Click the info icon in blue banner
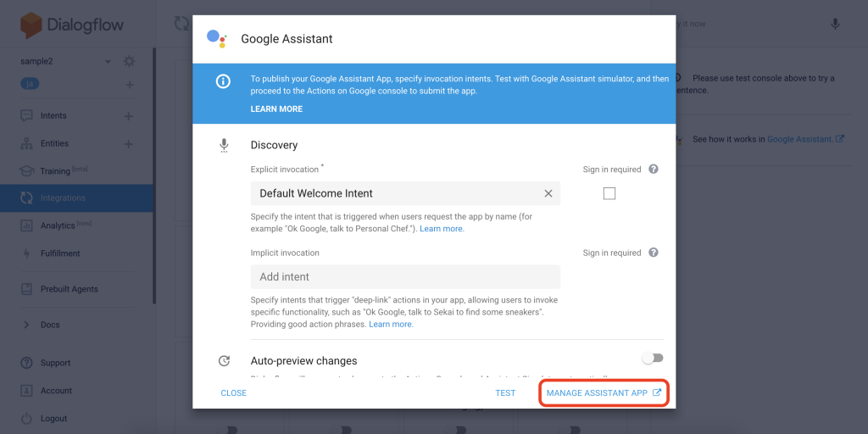The image size is (868, 434). tap(223, 81)
